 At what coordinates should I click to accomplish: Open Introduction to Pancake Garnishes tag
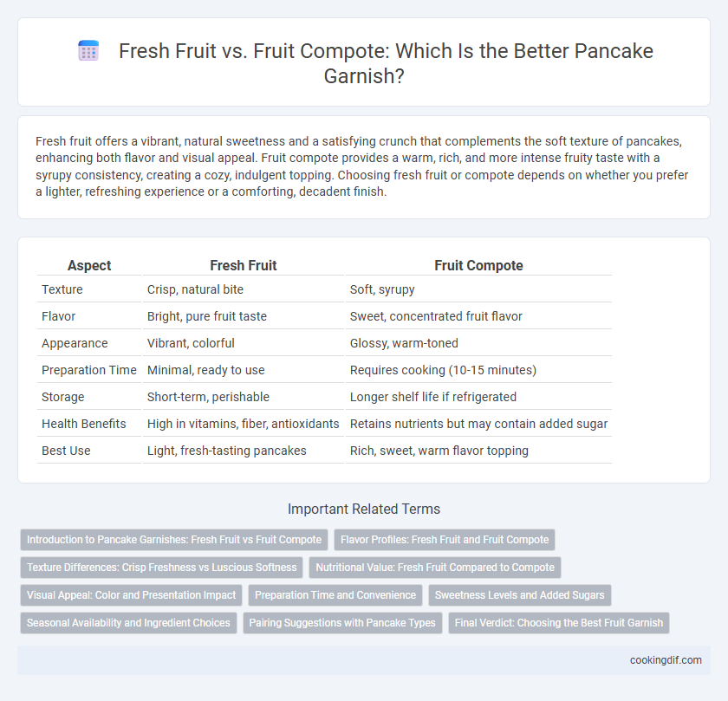[174, 540]
